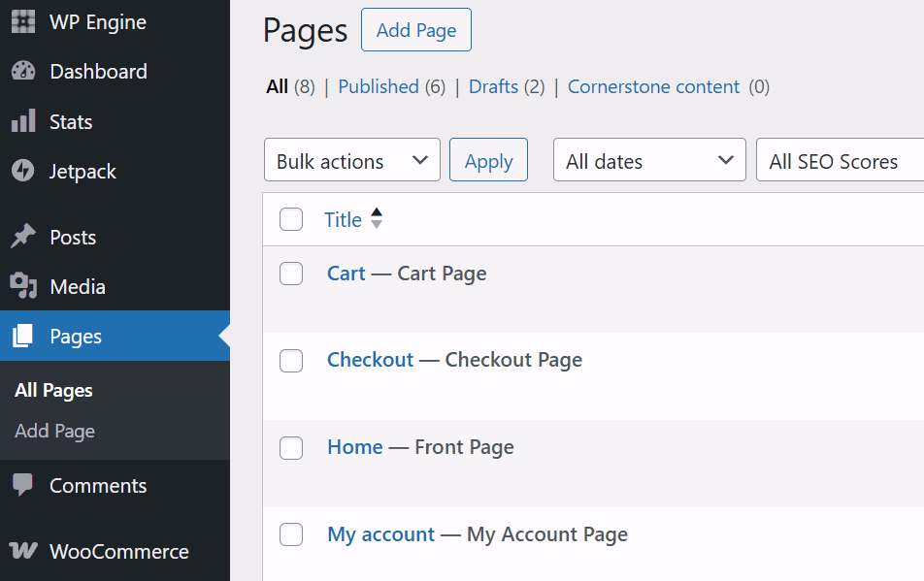Select the Jetpack lightning icon
The width and height of the screenshot is (924, 581).
coord(23,171)
